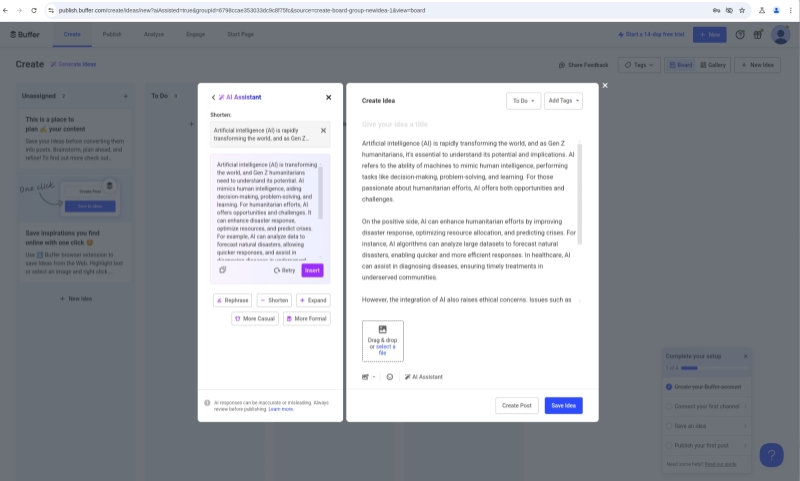Select Create your Buffer account step
The height and width of the screenshot is (481, 800).
(x=708, y=386)
